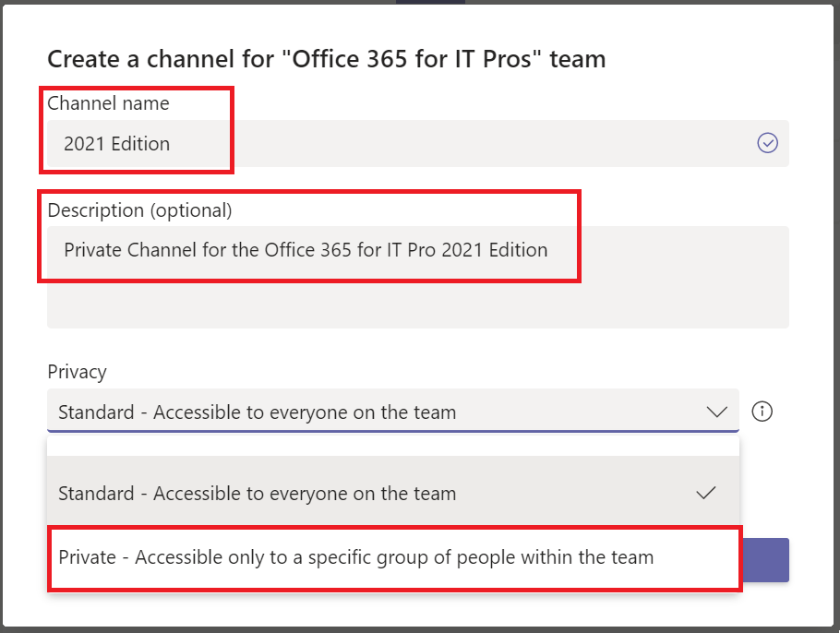Screen dimensions: 840x633
Task: Click the partially hidden purple button
Action: pos(764,560)
